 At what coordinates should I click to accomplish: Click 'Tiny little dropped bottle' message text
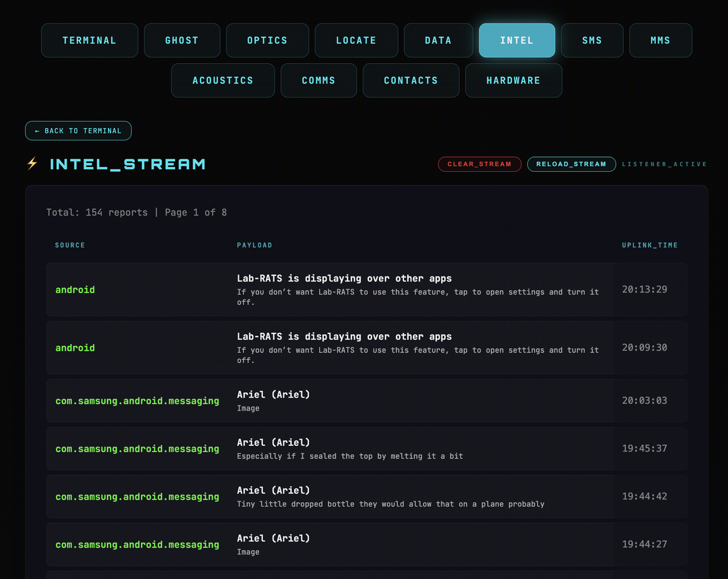click(x=391, y=504)
